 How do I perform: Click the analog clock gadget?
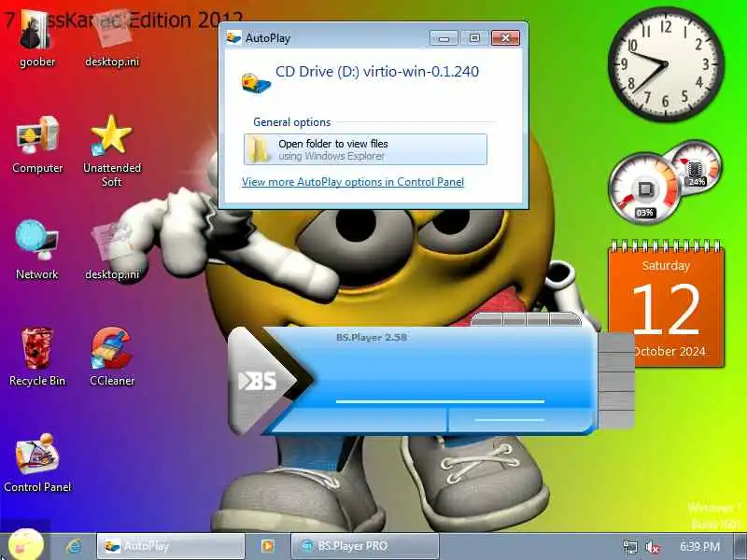point(666,64)
